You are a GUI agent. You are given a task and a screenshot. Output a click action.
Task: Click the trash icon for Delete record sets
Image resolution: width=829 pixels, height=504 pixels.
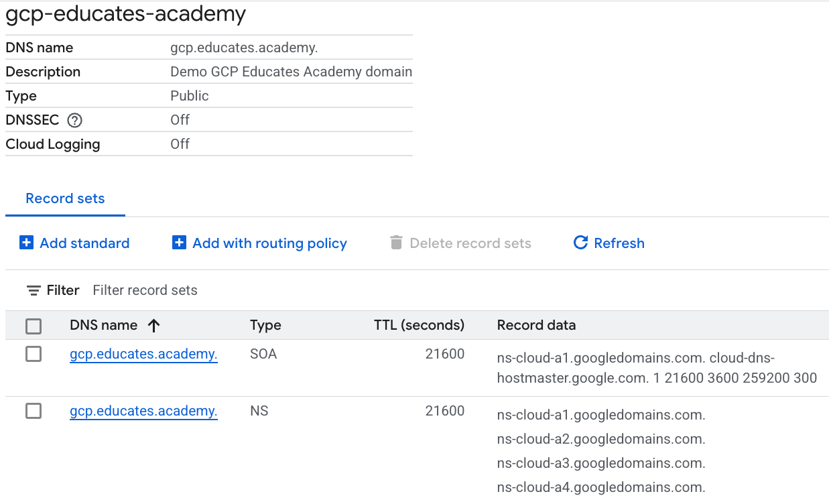point(397,243)
